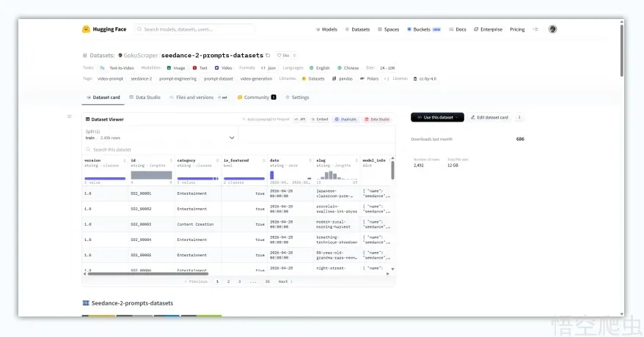
Task: Sort by the id column arrows
Action: 171,160
